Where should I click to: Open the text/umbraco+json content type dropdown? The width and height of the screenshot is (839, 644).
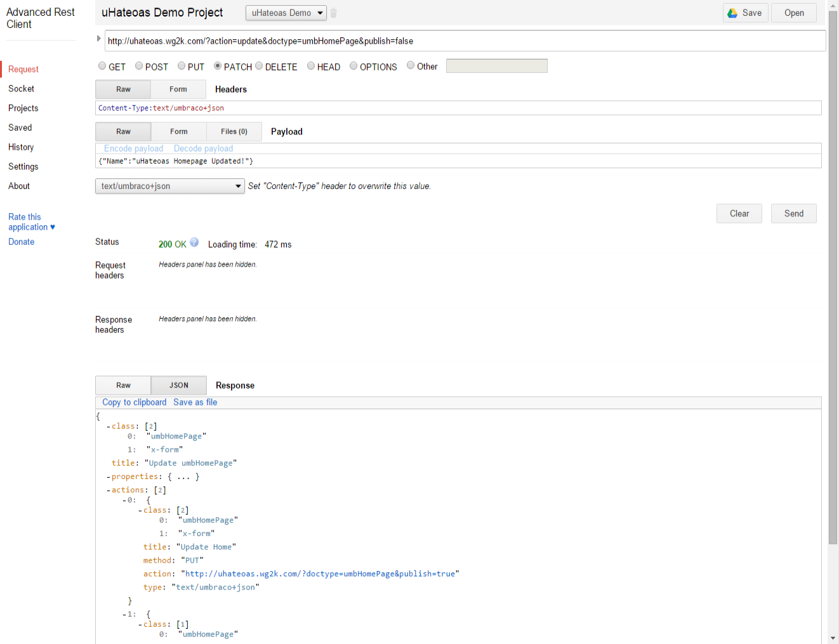tap(169, 186)
